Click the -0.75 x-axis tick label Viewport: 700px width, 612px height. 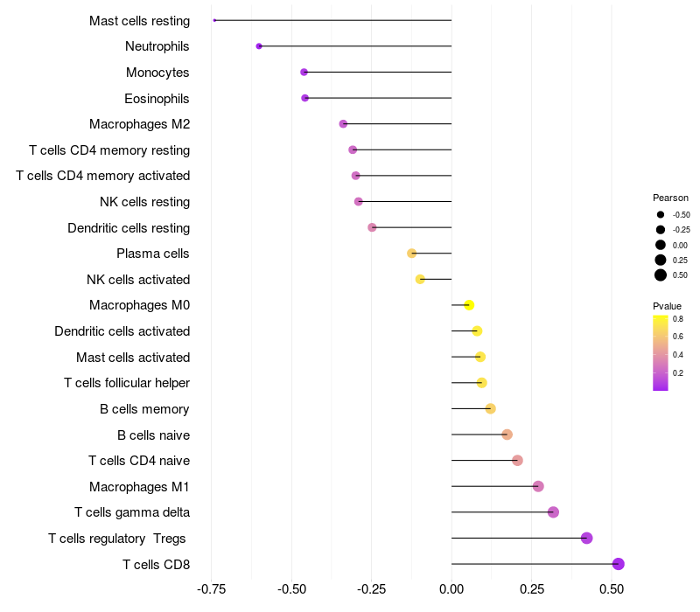coord(211,589)
